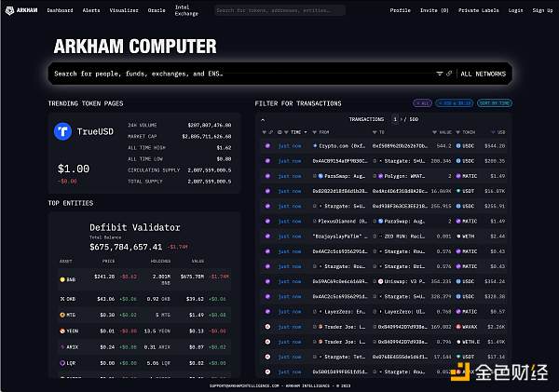This screenshot has width=559, height=392.
Task: Open the ParaSwap: Aug sender entity
Action: point(345,176)
